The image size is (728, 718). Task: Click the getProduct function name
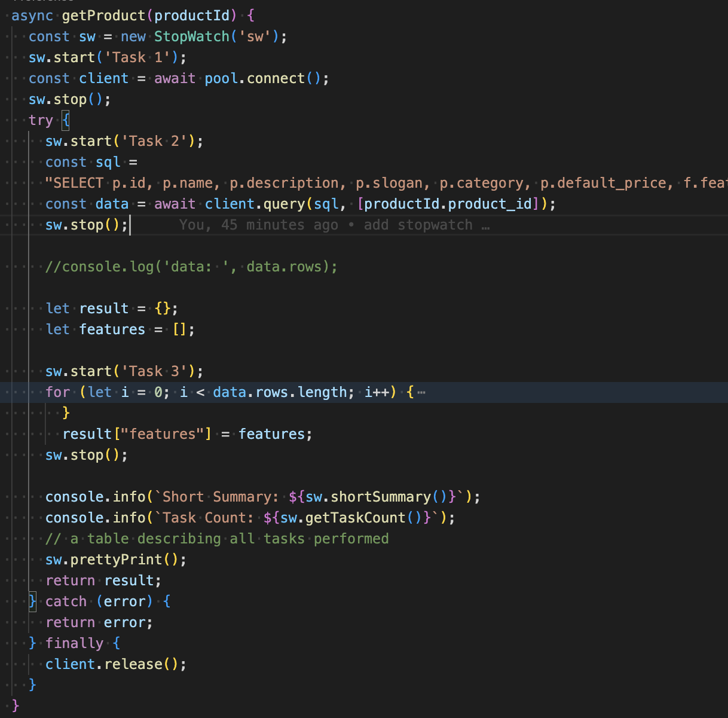click(x=104, y=16)
